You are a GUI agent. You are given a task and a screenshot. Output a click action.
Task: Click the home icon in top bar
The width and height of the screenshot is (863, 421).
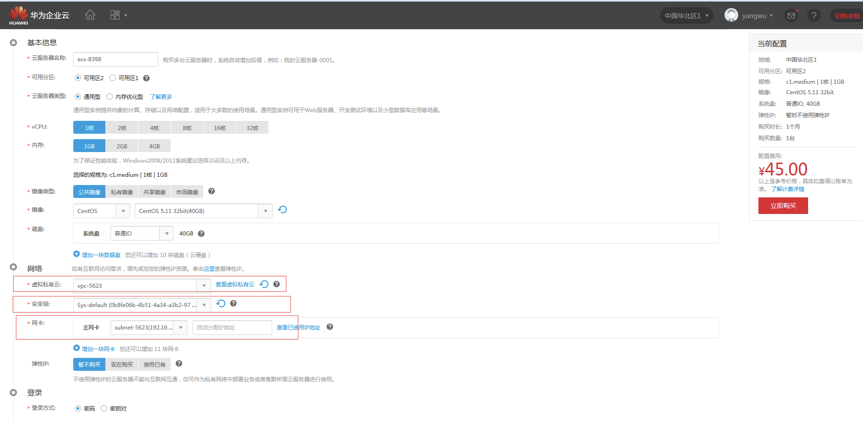(x=90, y=15)
